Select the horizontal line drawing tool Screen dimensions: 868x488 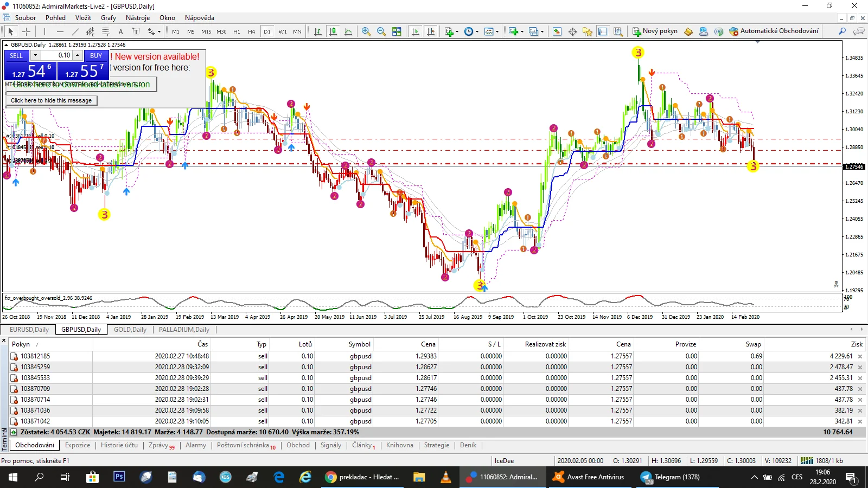click(60, 31)
